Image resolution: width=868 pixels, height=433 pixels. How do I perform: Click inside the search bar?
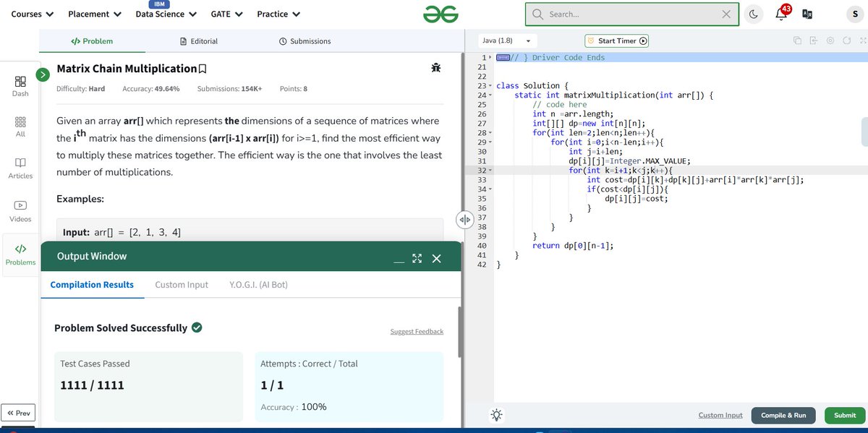pos(633,14)
